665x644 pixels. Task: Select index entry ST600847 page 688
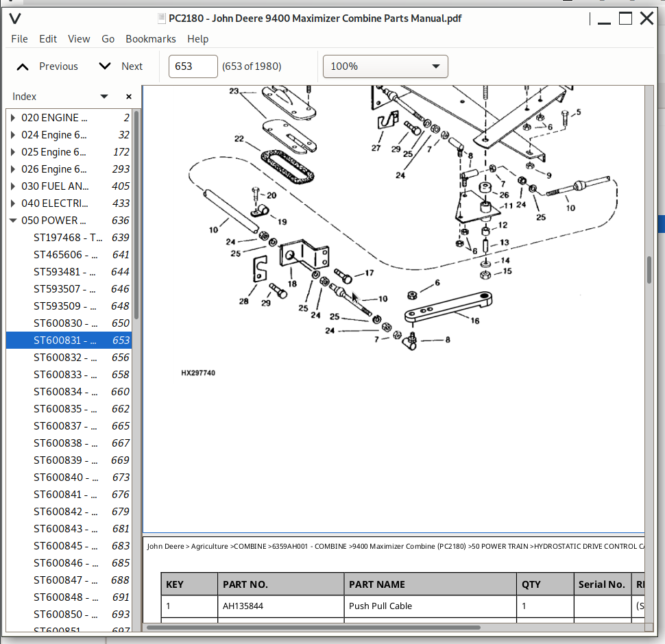tap(69, 580)
